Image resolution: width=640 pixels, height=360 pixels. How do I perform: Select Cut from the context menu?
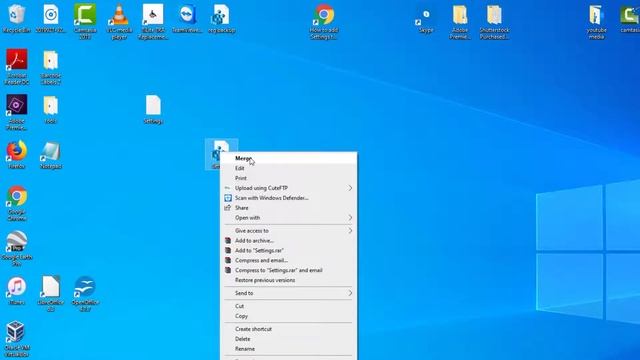pyautogui.click(x=288, y=306)
